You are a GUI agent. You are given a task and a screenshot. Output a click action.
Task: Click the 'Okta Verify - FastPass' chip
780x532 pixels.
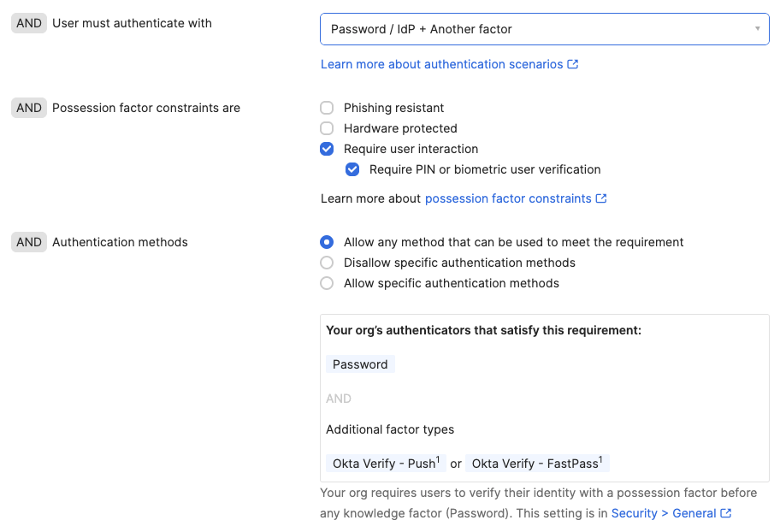point(537,464)
